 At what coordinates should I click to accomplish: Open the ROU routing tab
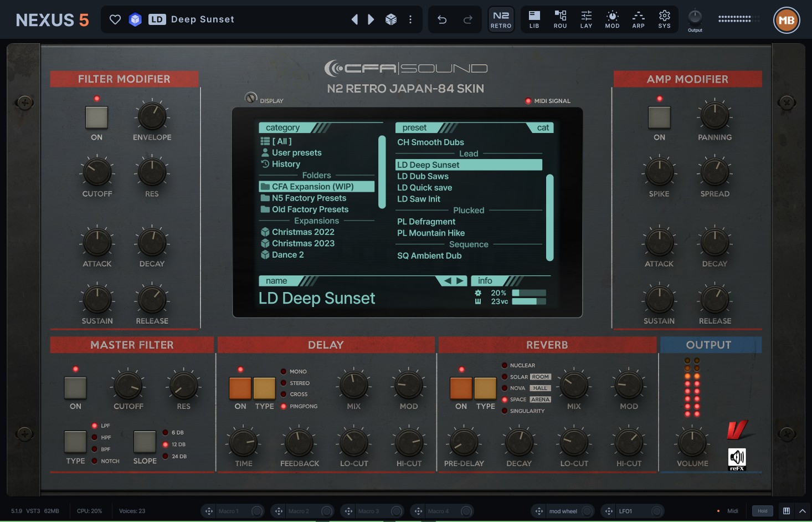tap(560, 19)
